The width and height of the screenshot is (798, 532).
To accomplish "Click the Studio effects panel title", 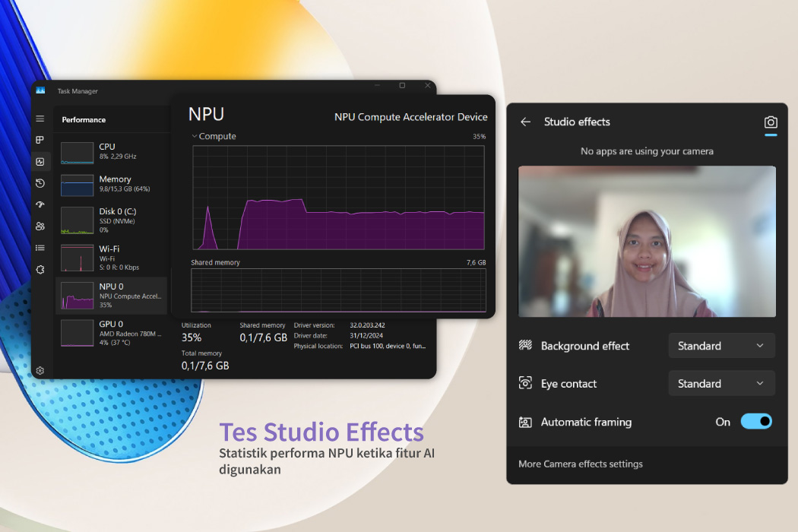I will coord(577,122).
